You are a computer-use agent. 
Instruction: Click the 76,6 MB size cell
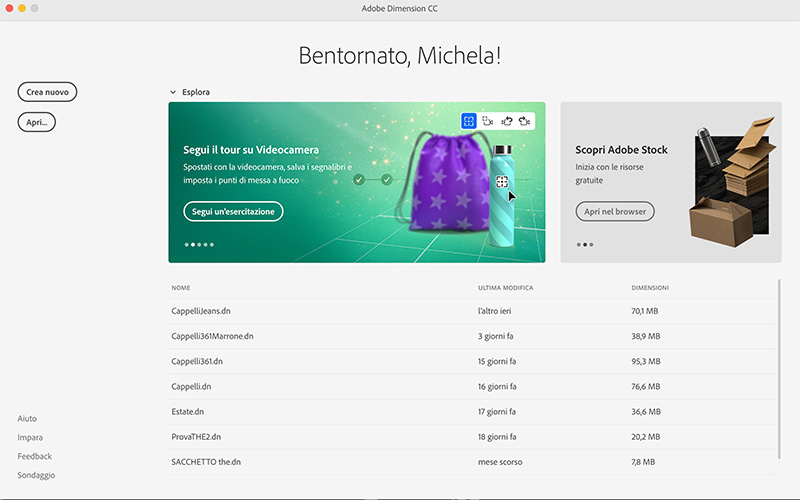(x=645, y=386)
